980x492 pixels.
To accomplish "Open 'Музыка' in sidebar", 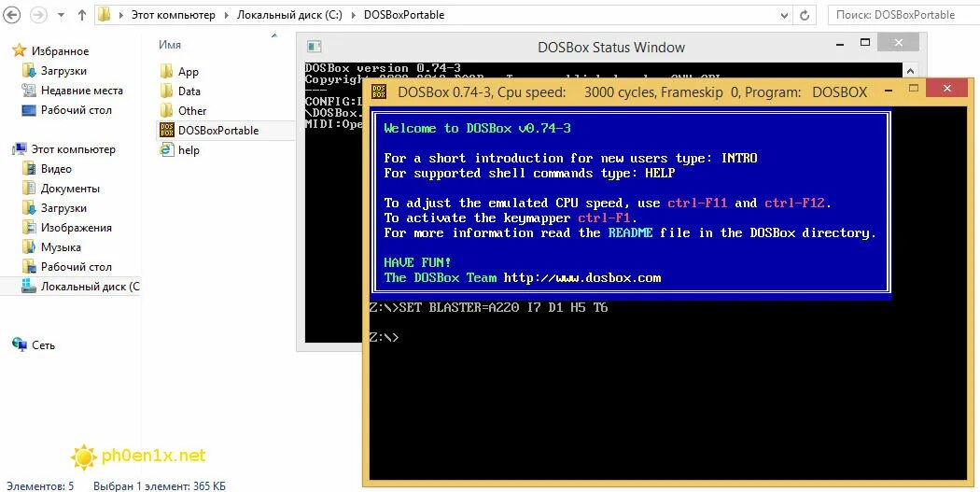I will click(x=61, y=247).
